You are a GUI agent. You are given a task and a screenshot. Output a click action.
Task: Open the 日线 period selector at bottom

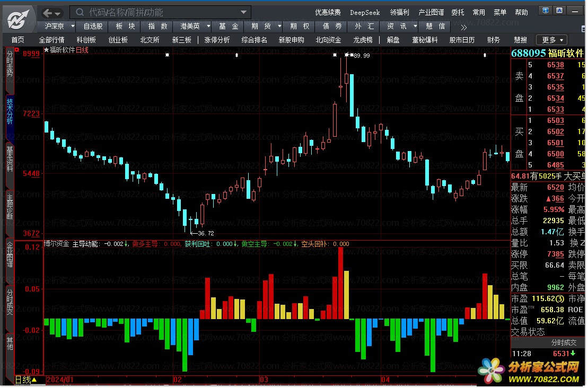tap(26, 380)
